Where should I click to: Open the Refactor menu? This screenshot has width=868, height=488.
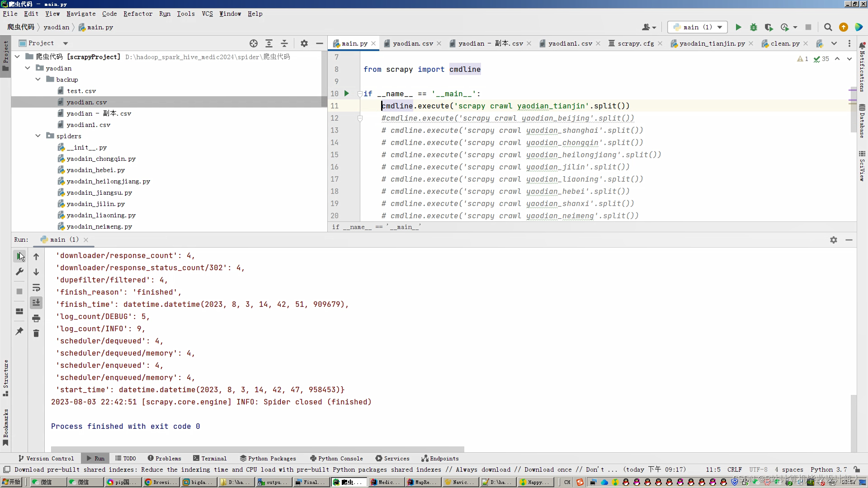[137, 14]
